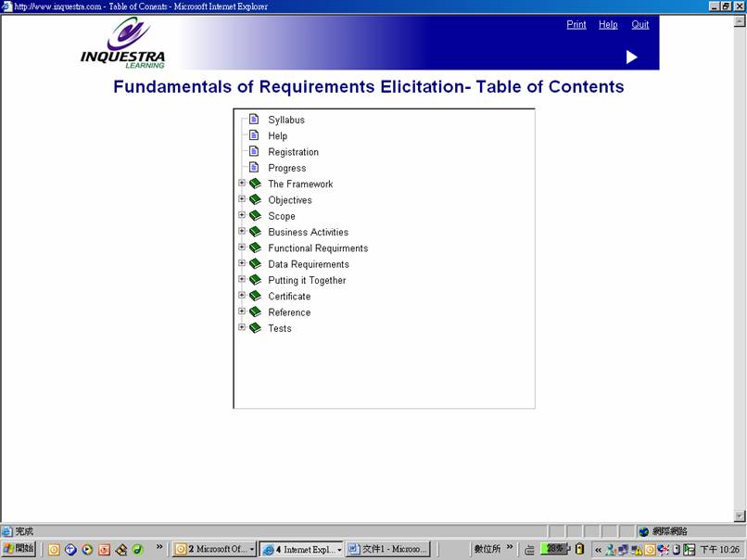Expand the Functional Requirments node
Screen dimensions: 747x560
pyautogui.click(x=242, y=248)
